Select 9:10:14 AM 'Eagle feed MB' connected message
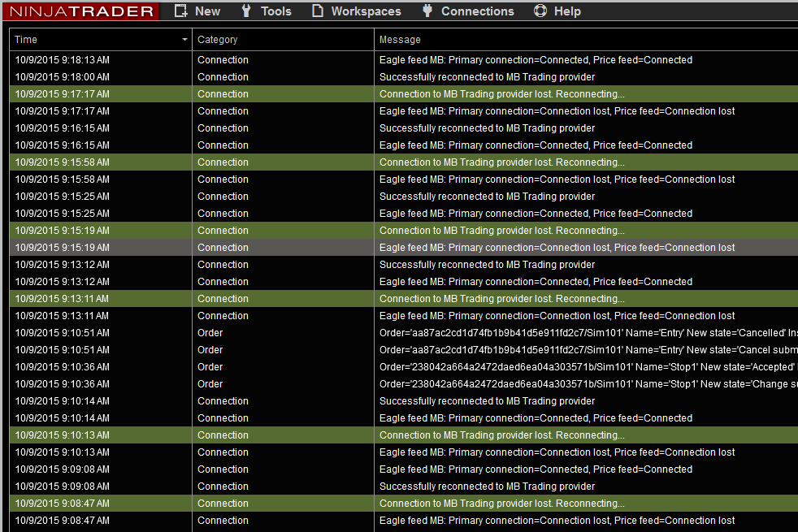Screen dimensions: 798x532 [x=536, y=418]
